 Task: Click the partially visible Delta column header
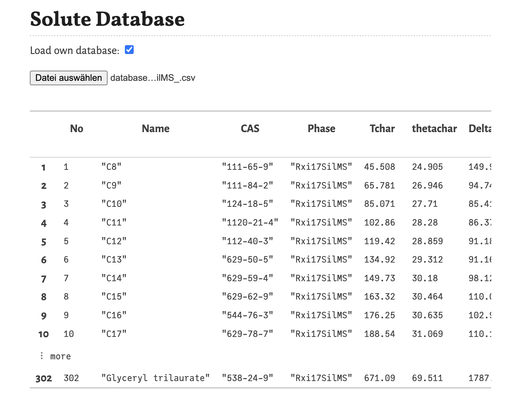(x=480, y=128)
